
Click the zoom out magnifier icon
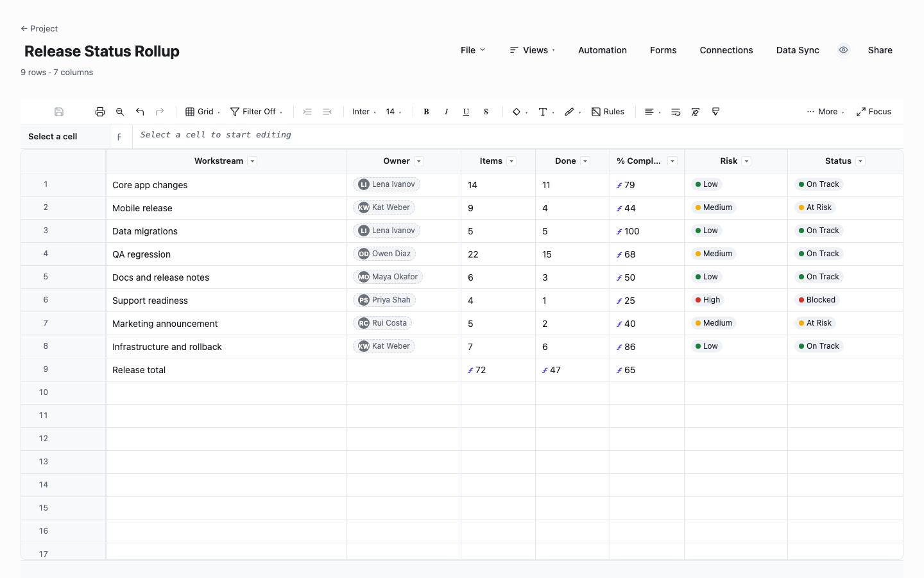point(120,112)
